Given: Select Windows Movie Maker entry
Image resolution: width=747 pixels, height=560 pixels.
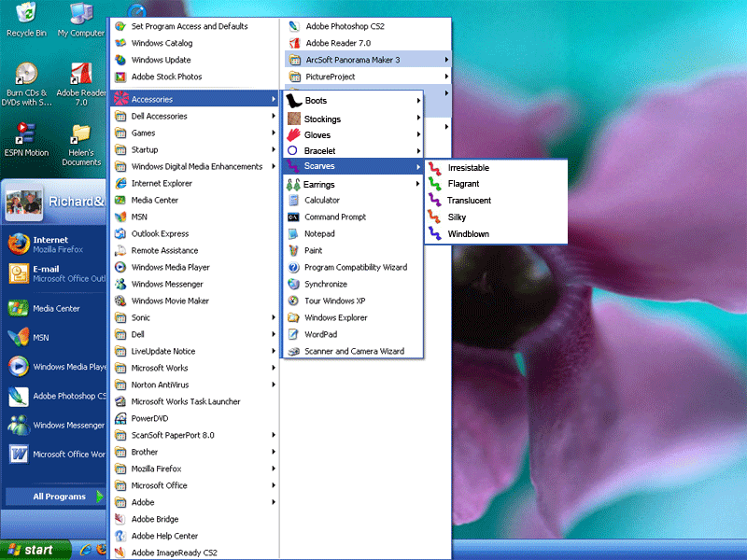Looking at the screenshot, I should (194, 301).
